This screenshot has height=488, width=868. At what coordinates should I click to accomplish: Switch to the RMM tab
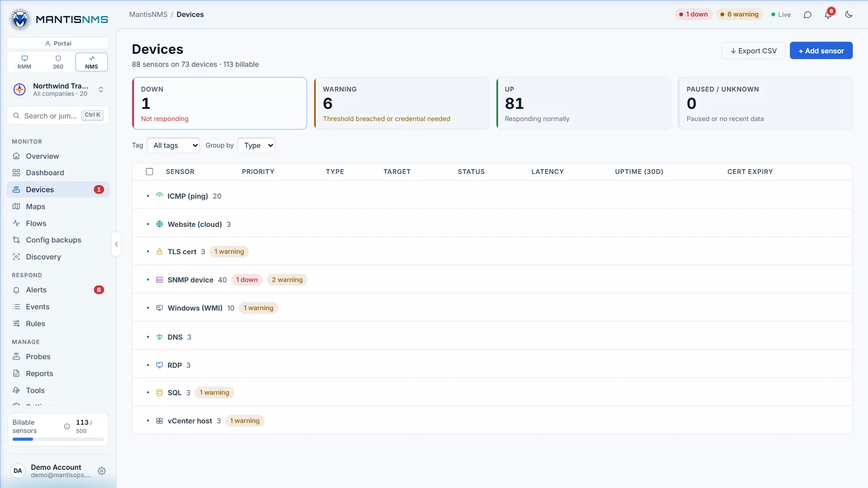24,62
